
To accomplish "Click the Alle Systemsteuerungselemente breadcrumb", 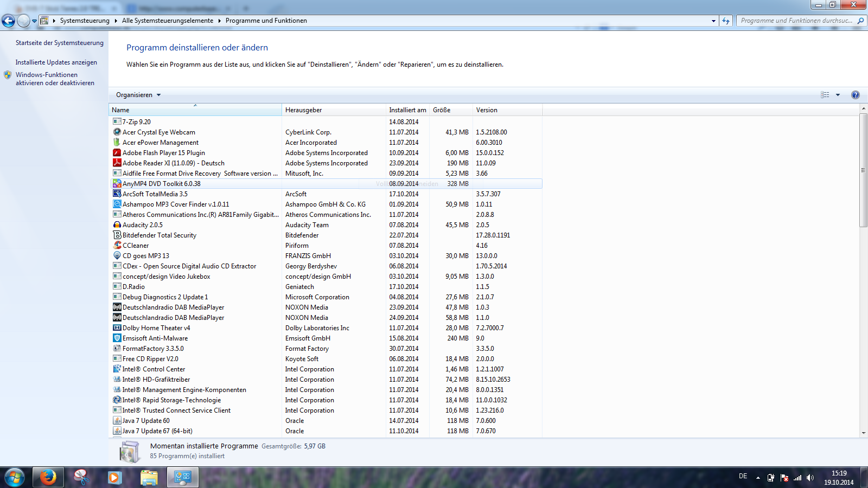I will click(168, 21).
